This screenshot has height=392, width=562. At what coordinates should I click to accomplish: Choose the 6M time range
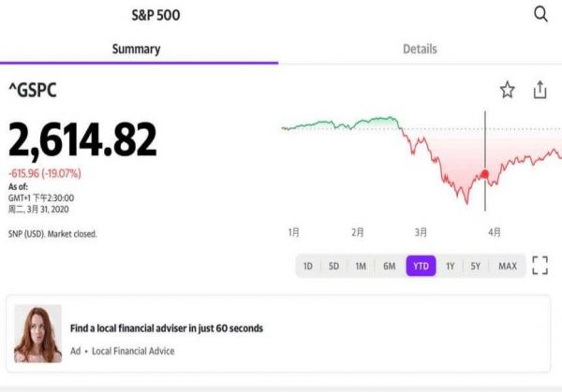click(389, 267)
